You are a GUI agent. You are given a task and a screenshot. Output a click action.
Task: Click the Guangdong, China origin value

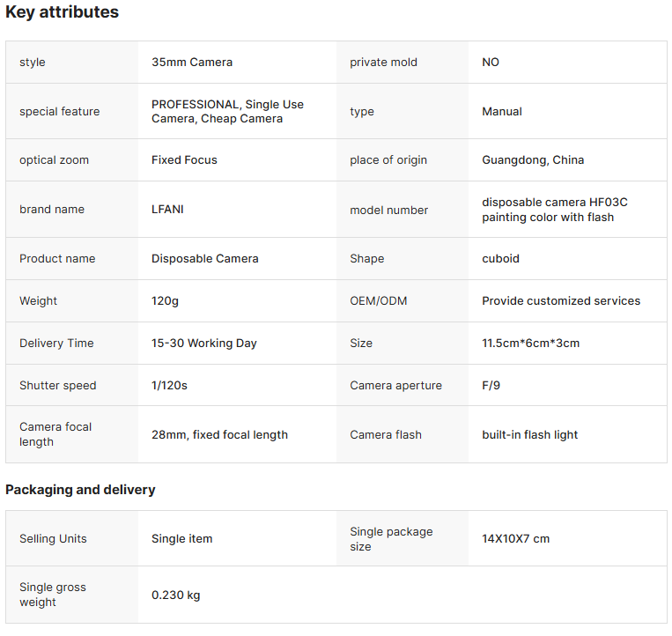pos(533,159)
